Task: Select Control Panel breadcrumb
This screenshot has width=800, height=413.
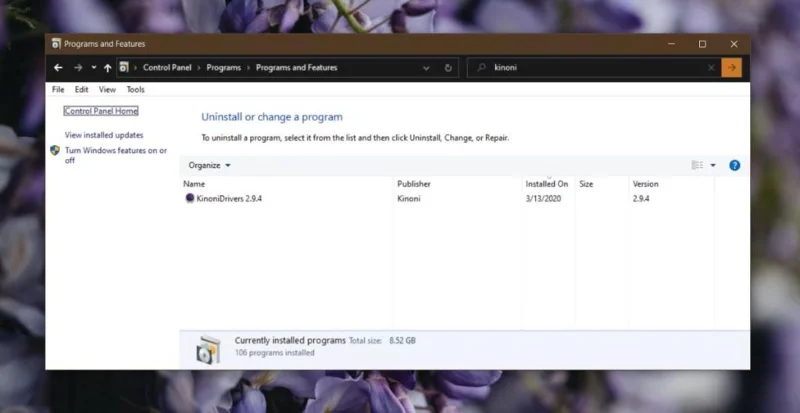Action: 167,67
